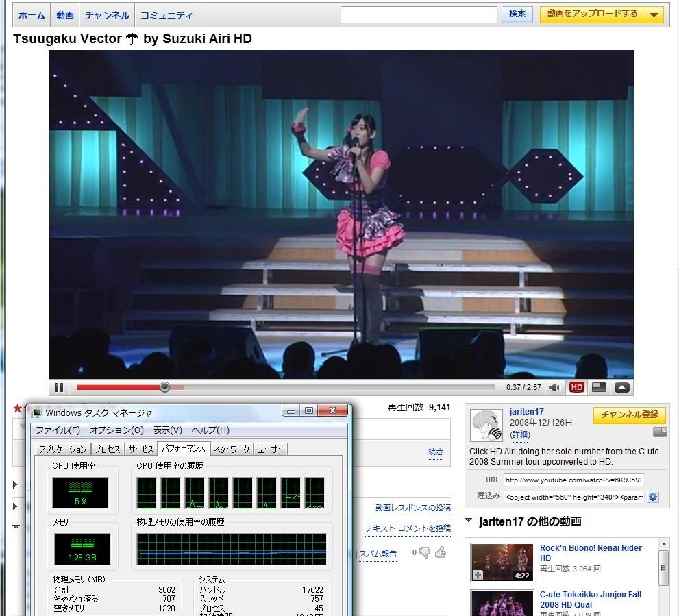Click the Task Manager title bar icon

pyautogui.click(x=37, y=412)
